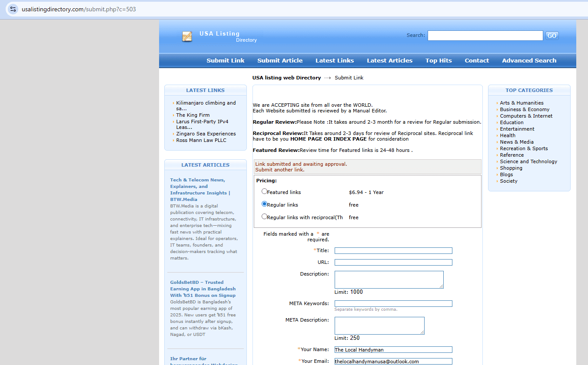Select the Featured links radio button
Screen dimensions: 588x365
tap(264, 191)
